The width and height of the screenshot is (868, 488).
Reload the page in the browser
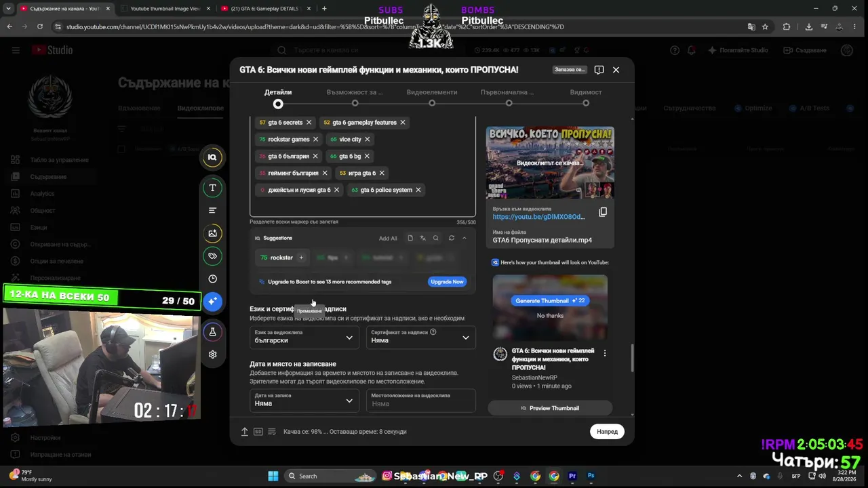pyautogui.click(x=40, y=26)
